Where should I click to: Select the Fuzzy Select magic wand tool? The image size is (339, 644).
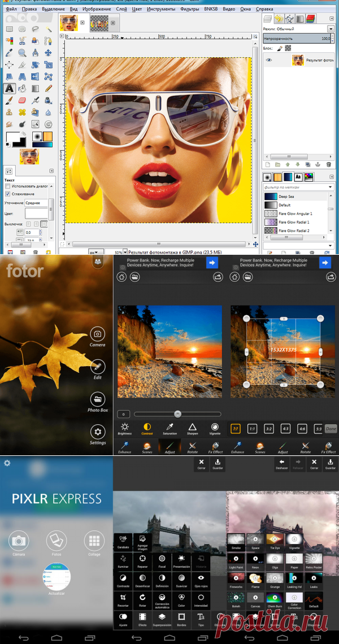tap(48, 29)
